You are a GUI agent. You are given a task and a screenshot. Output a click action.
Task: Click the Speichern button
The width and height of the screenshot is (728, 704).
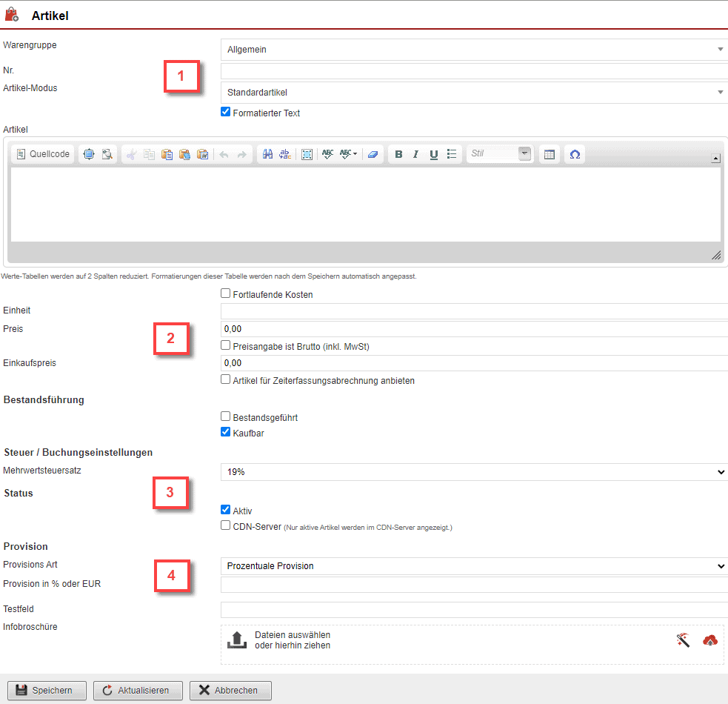pyautogui.click(x=47, y=690)
